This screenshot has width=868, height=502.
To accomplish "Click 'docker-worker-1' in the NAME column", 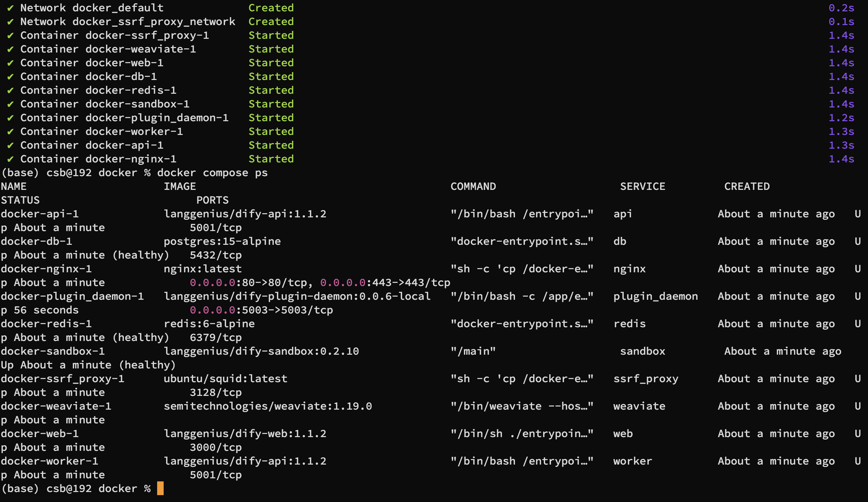I will pyautogui.click(x=50, y=461).
